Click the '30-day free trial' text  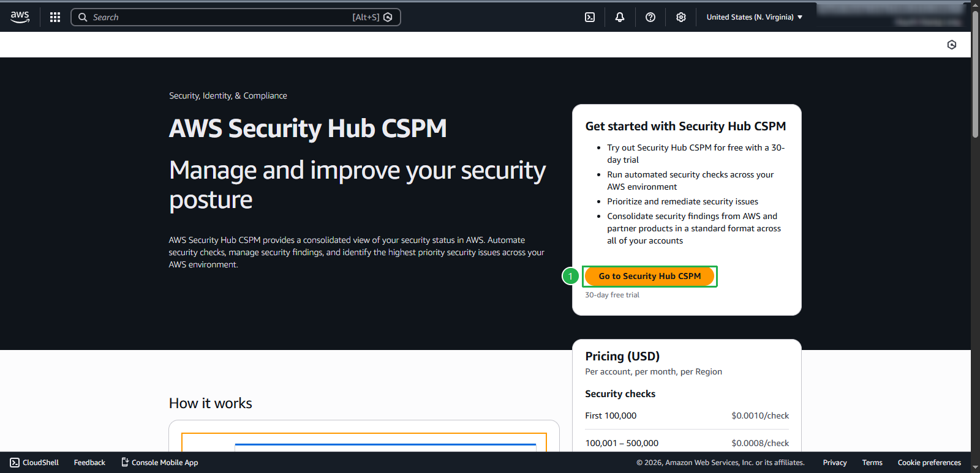[x=612, y=295]
